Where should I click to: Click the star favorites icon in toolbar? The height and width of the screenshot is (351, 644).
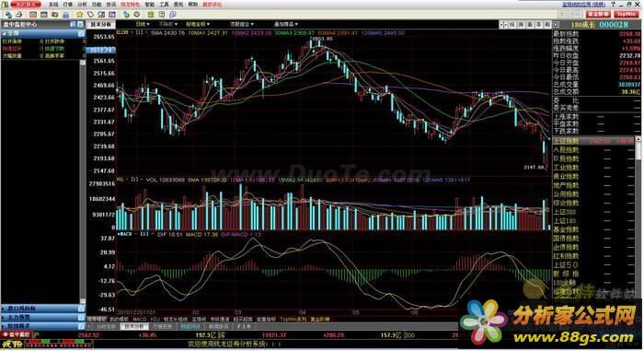79,15
